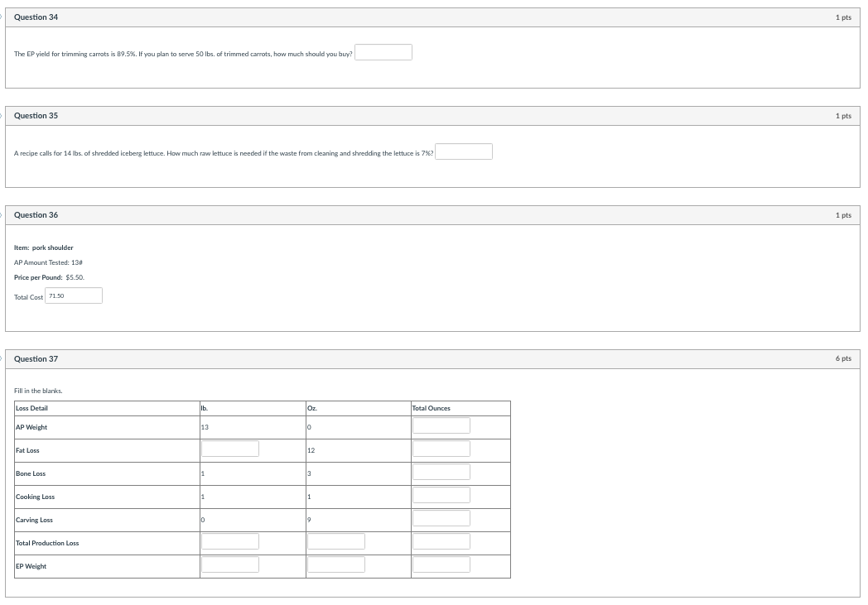Screen dimensions: 868x605
Task: Click the 'Total Ounces' column header
Action: coord(432,408)
